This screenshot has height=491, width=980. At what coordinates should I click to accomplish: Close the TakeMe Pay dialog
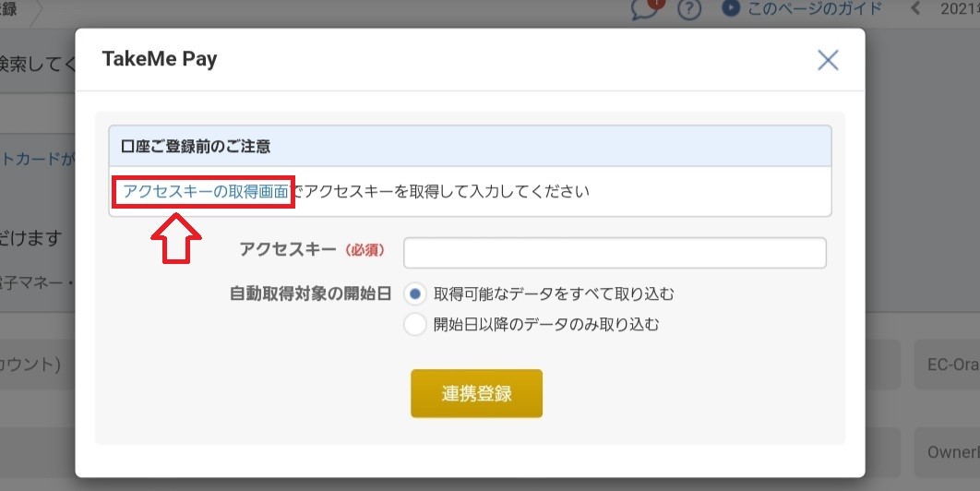click(x=828, y=60)
